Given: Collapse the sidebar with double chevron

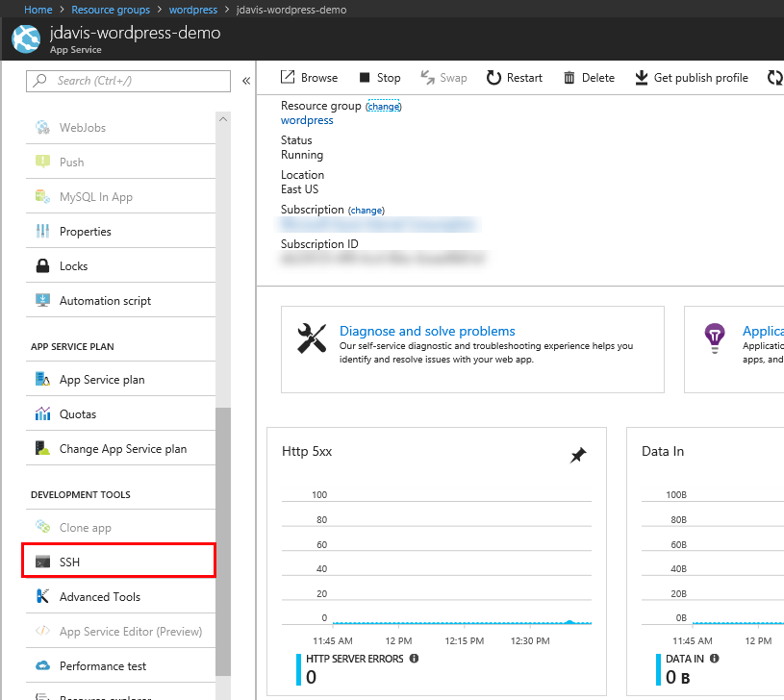Looking at the screenshot, I should click(246, 81).
